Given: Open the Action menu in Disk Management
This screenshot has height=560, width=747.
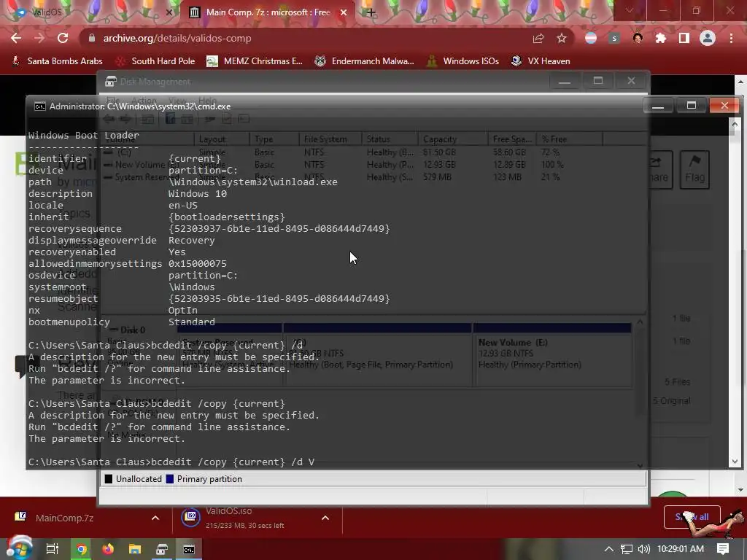Looking at the screenshot, I should [144, 101].
